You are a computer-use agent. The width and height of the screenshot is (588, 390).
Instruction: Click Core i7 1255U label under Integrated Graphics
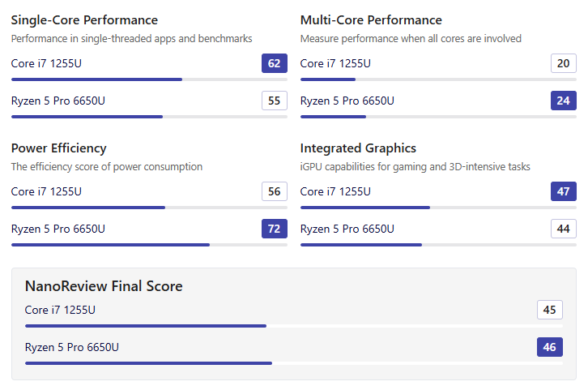click(335, 191)
